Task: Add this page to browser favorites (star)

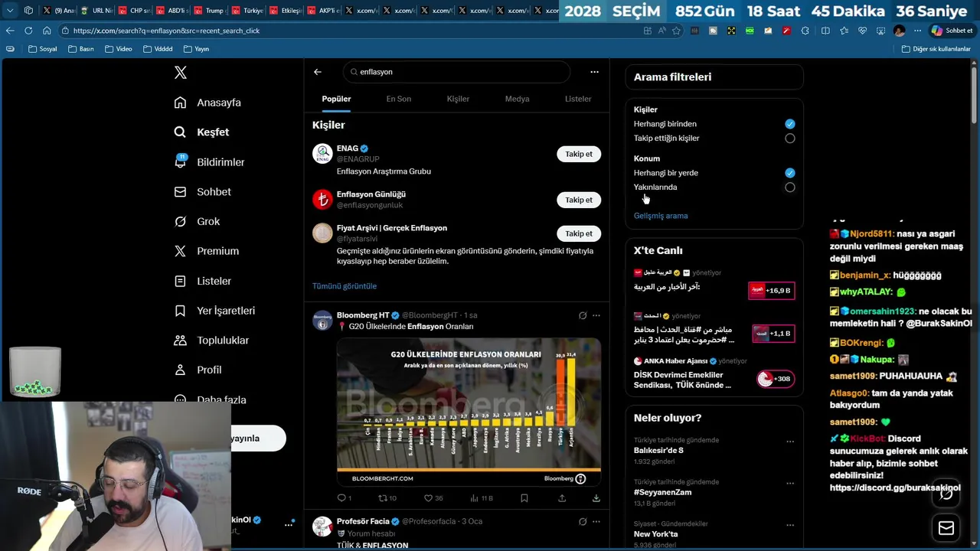Action: pos(676,31)
